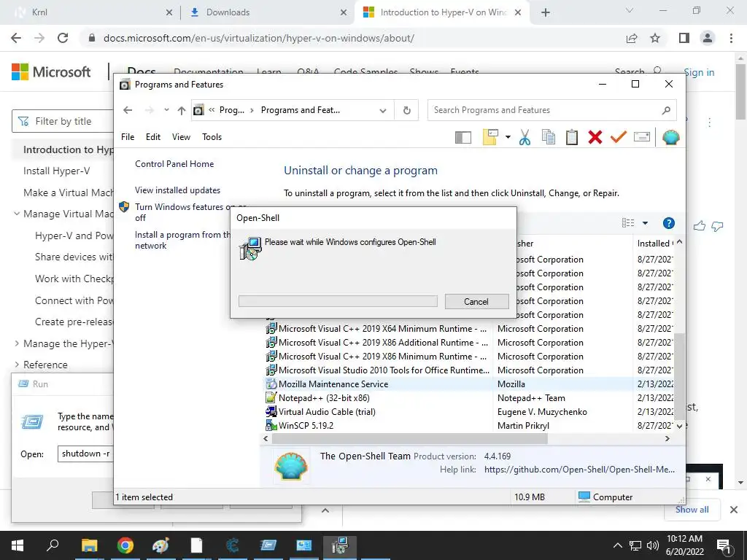This screenshot has height=560, width=747.
Task: Click the Filter by title field
Action: (63, 122)
